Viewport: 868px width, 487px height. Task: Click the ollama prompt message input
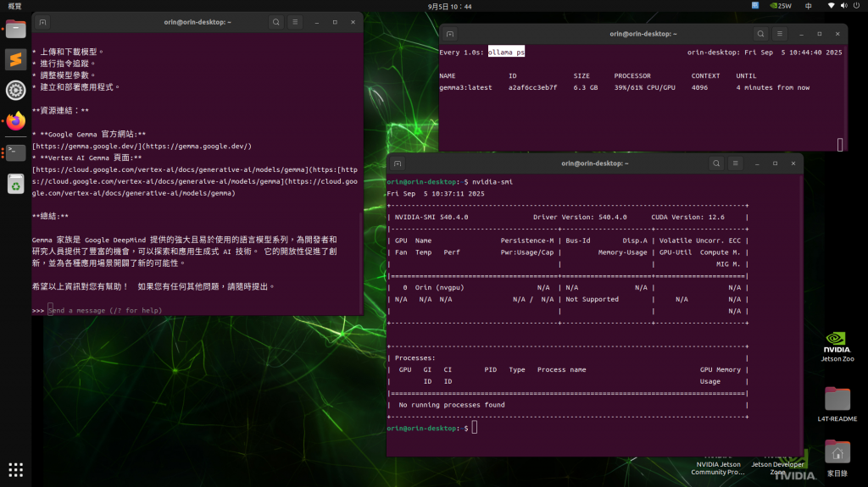(x=105, y=311)
